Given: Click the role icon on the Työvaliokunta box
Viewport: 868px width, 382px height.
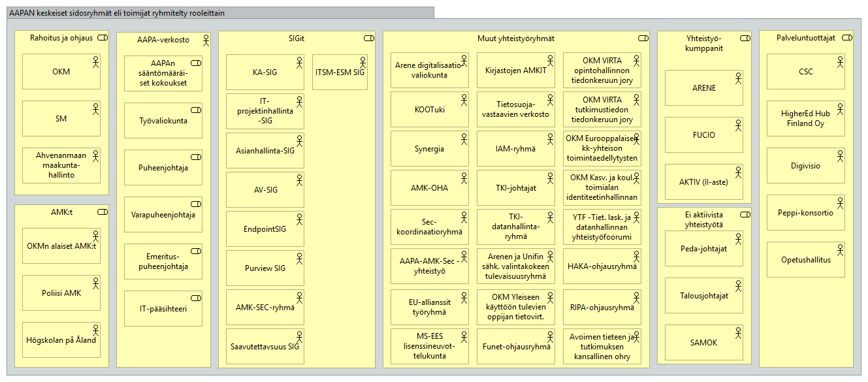Looking at the screenshot, I should point(196,110).
